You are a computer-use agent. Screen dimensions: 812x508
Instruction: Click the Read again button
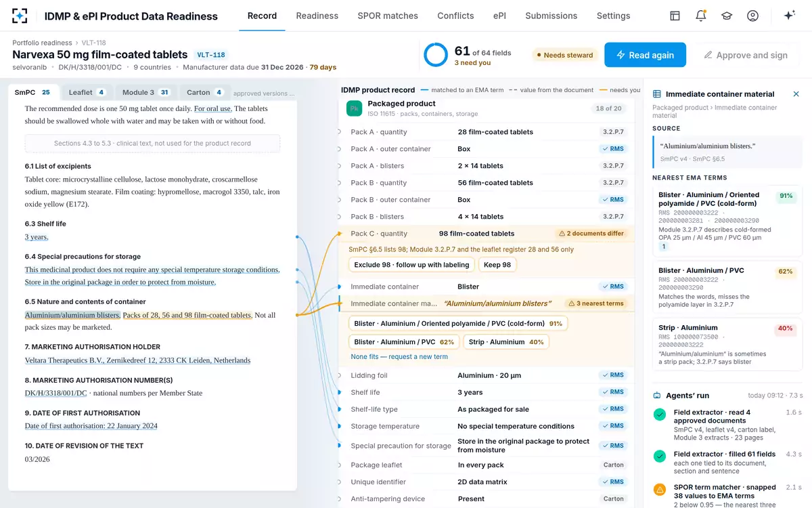pos(645,55)
